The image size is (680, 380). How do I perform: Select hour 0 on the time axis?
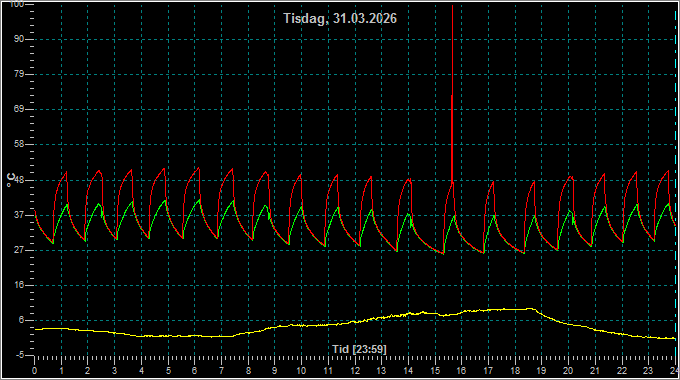click(x=35, y=371)
